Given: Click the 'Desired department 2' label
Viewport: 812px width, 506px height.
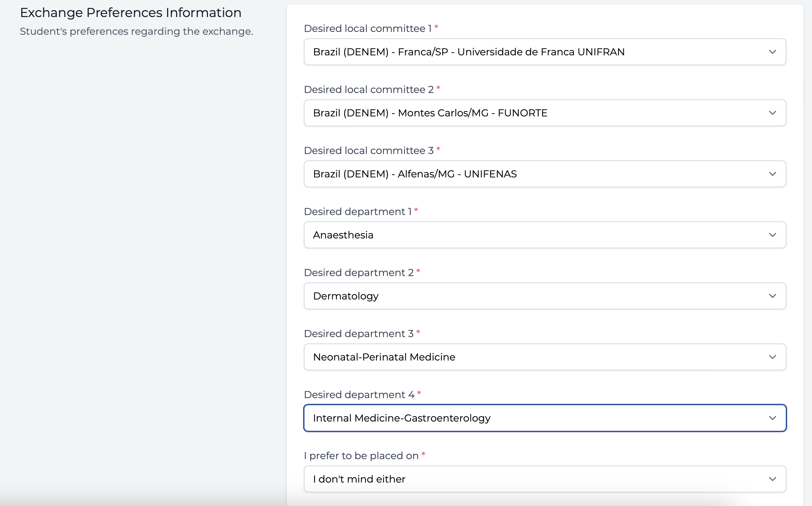Looking at the screenshot, I should (x=359, y=273).
